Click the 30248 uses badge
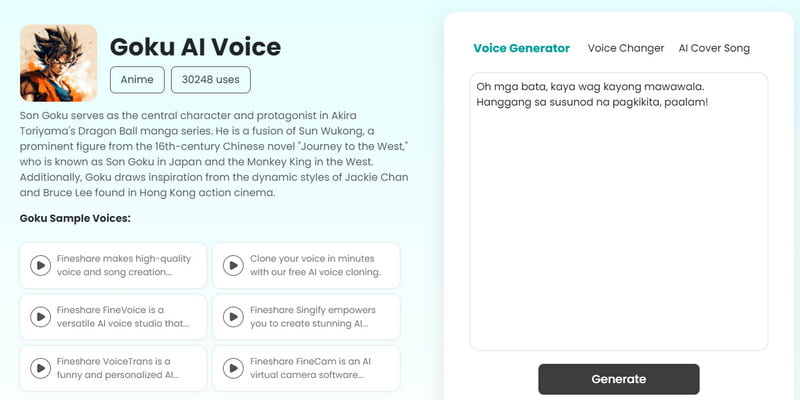The image size is (800, 400). tap(210, 79)
